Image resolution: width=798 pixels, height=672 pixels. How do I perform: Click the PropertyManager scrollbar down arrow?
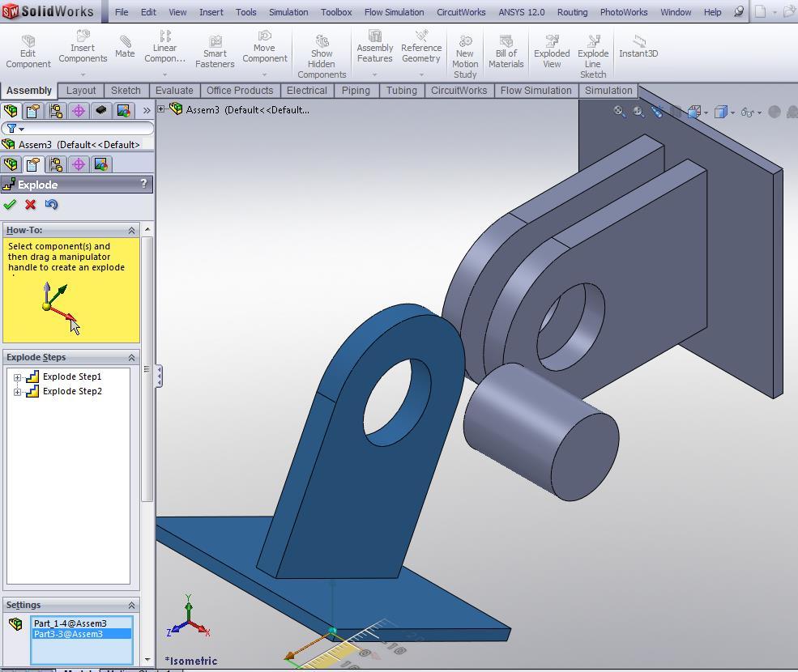pyautogui.click(x=147, y=660)
